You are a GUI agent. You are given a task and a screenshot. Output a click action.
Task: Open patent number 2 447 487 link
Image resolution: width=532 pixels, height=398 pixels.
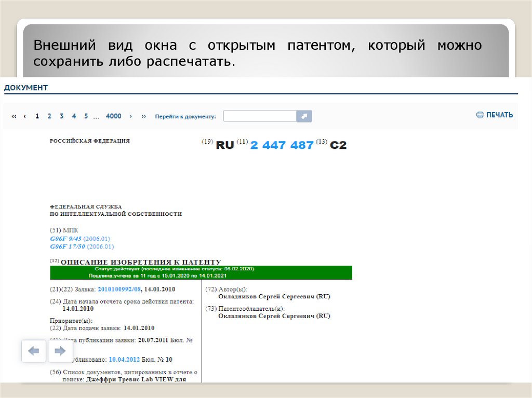click(282, 145)
